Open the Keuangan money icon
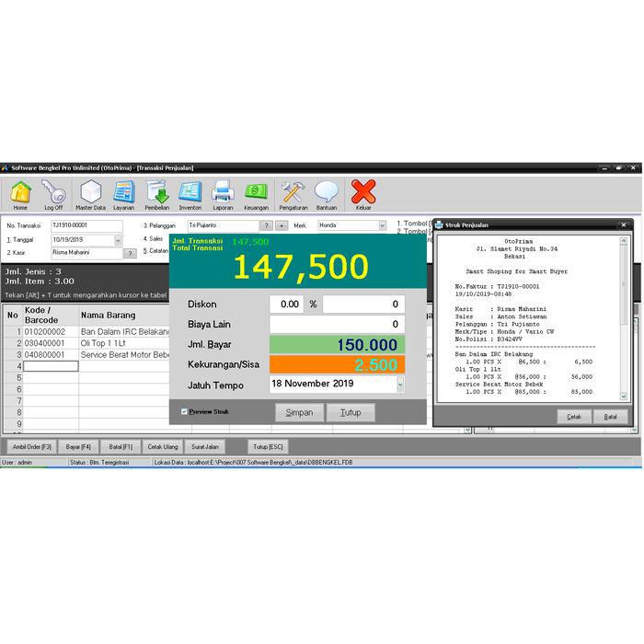This screenshot has height=644, width=644. point(256,193)
